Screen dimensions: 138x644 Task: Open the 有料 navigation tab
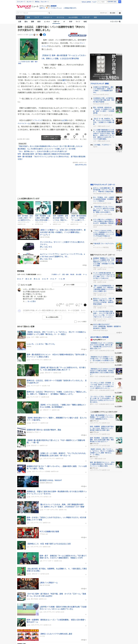click(95, 17)
